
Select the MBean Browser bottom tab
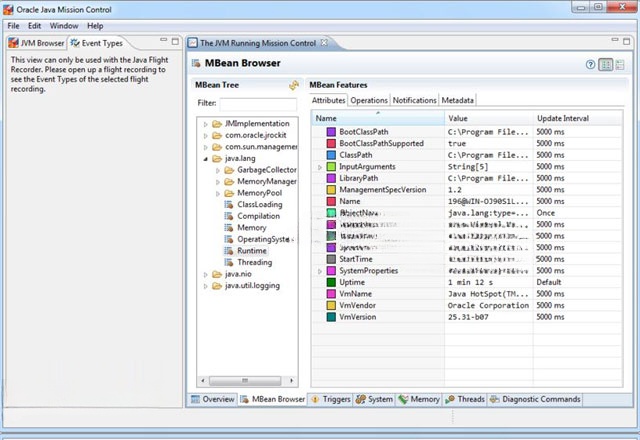(273, 399)
